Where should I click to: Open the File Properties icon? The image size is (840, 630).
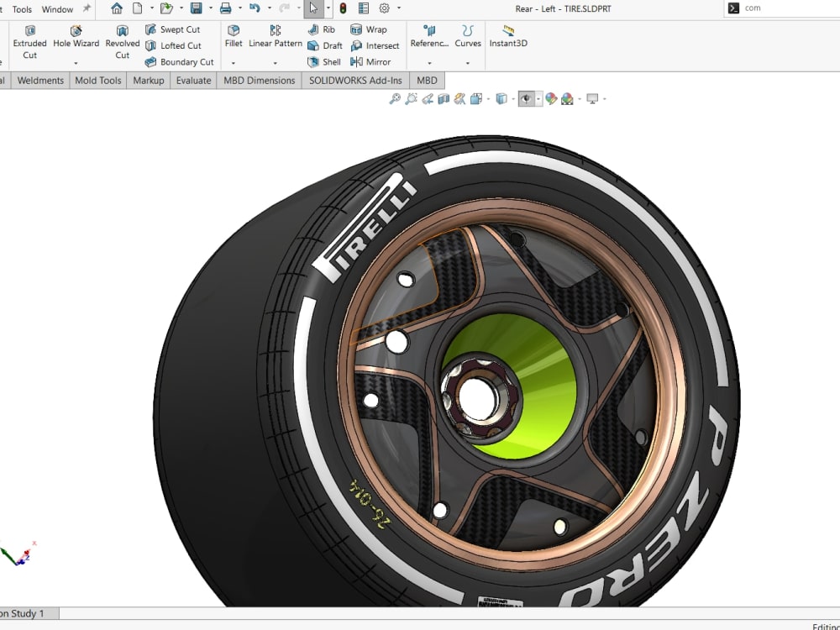364,8
